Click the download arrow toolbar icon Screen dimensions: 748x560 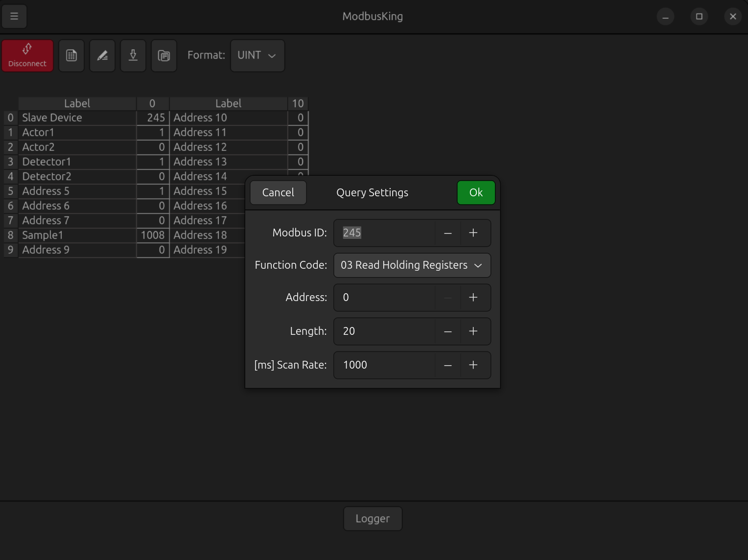coord(133,56)
